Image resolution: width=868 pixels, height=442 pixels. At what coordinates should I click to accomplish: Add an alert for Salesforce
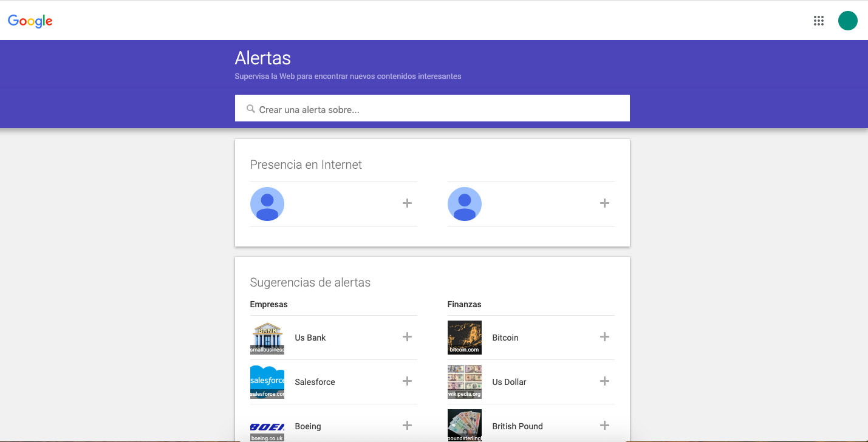point(406,381)
